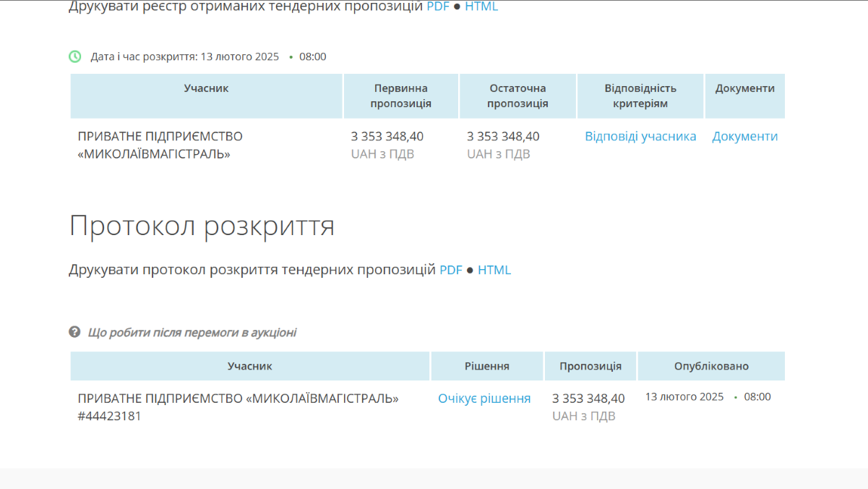Open HTML of received tender proposals register
Image resolution: width=868 pixels, height=489 pixels.
click(x=481, y=7)
